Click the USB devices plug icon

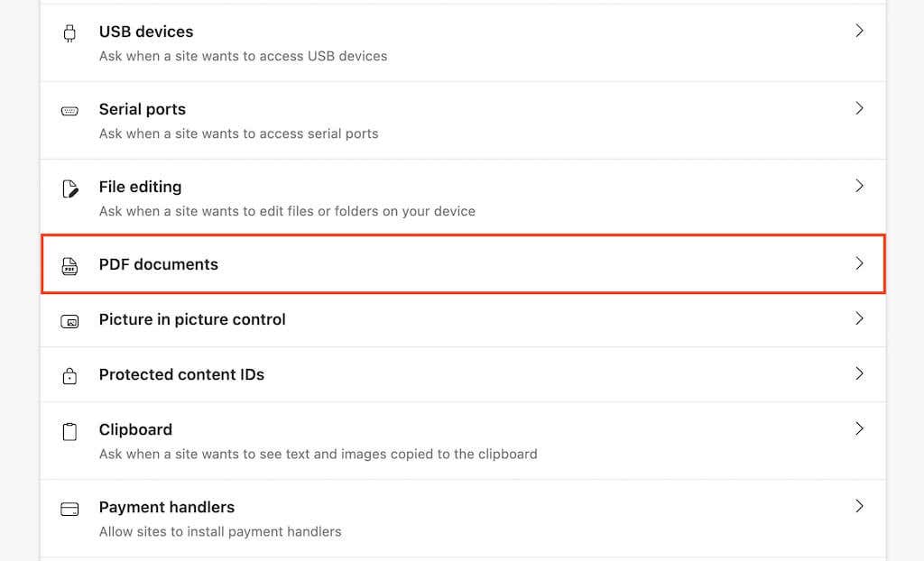(x=69, y=34)
